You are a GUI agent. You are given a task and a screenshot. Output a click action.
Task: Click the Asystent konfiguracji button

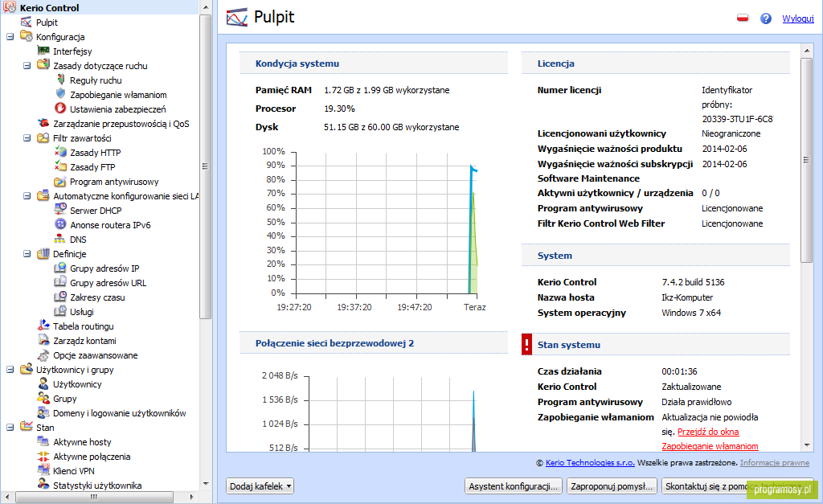point(514,486)
